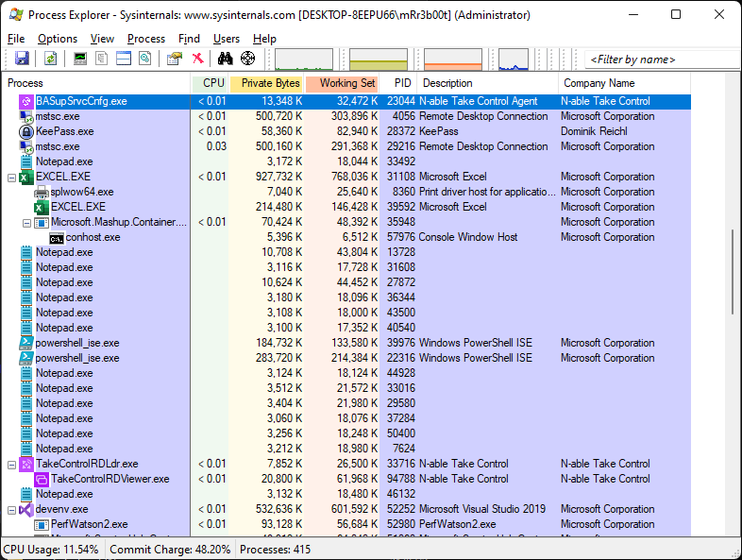Select Notepad.exe with PID 7624
The image size is (742, 560).
346,449
